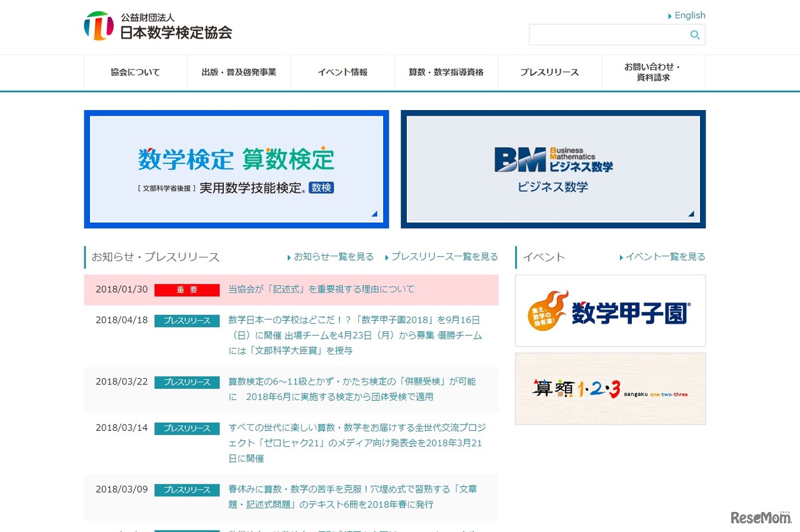Click the date 2018/03/22
The image size is (800, 532).
(122, 382)
